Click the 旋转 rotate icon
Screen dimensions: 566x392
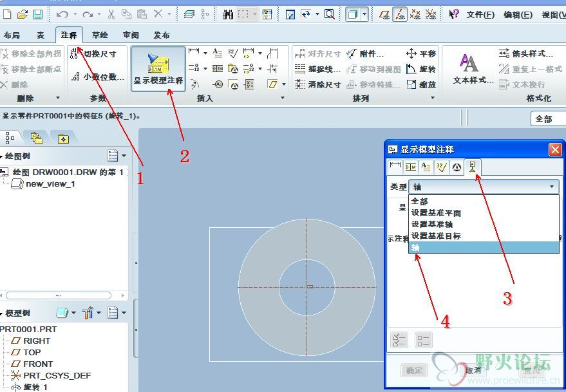click(411, 69)
